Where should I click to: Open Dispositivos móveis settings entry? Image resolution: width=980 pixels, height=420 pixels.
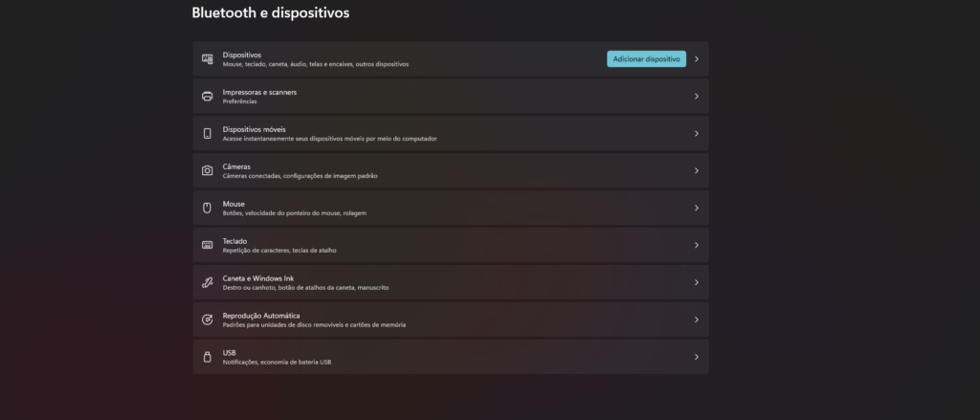451,134
